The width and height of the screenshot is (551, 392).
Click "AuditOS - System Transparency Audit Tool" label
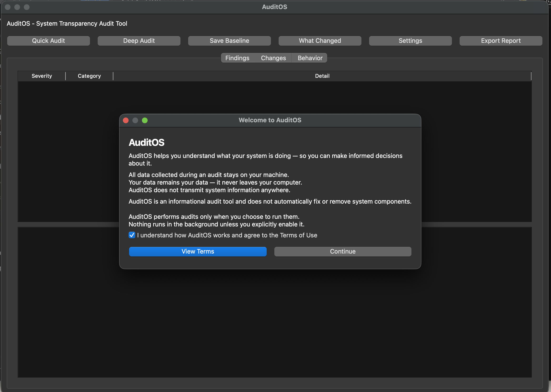67,24
